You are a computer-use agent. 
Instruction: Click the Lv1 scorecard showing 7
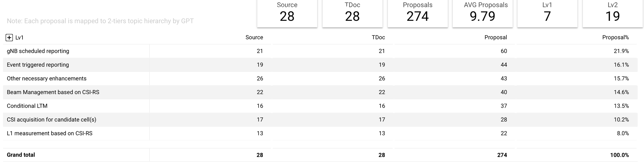pos(547,13)
